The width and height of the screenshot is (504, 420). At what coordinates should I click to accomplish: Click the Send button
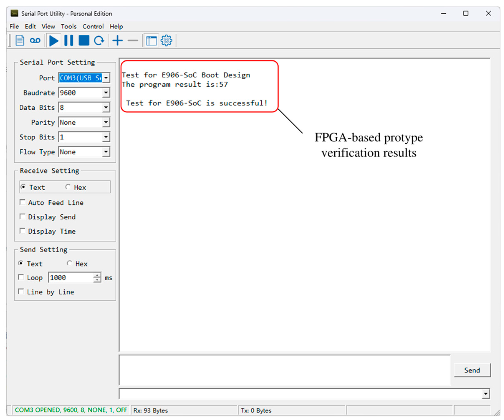tap(472, 370)
